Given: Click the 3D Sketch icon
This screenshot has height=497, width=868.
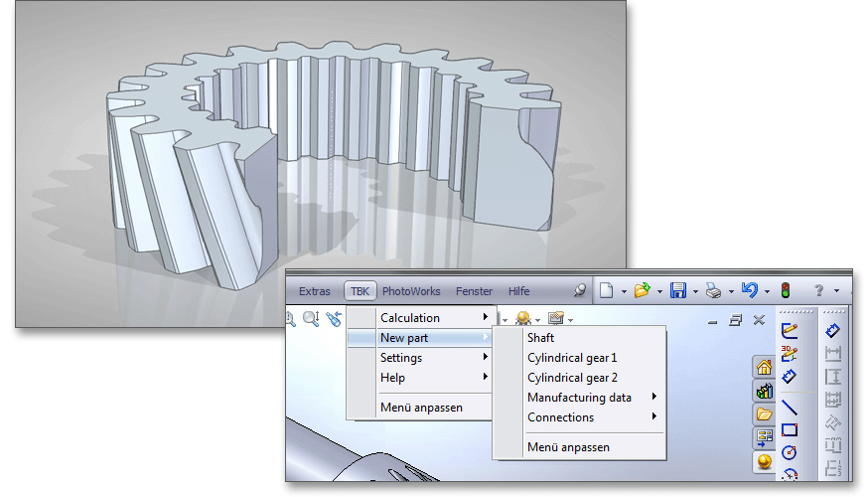Looking at the screenshot, I should [x=790, y=353].
